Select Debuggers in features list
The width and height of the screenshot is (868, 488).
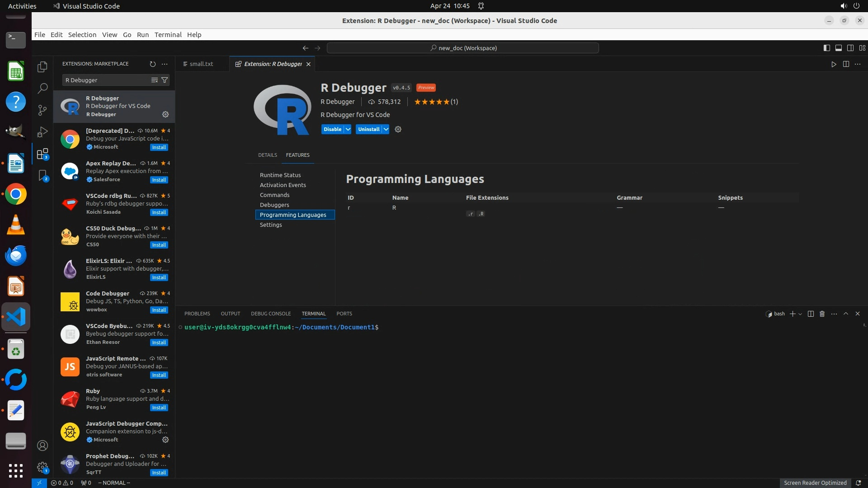click(274, 205)
